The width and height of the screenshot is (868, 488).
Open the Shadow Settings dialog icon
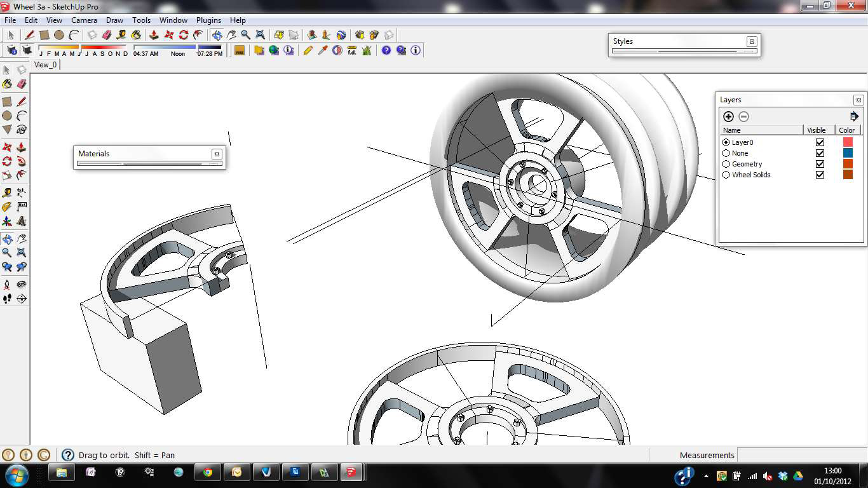[x=11, y=50]
